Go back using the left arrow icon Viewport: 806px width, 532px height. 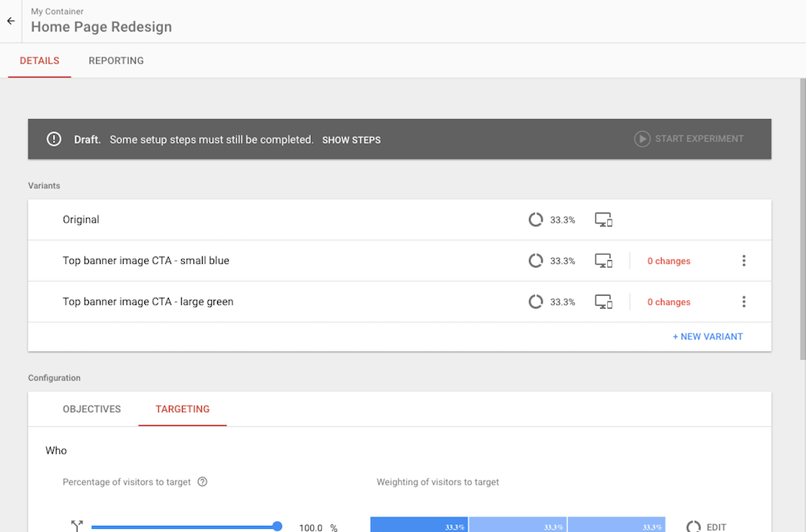[x=11, y=21]
